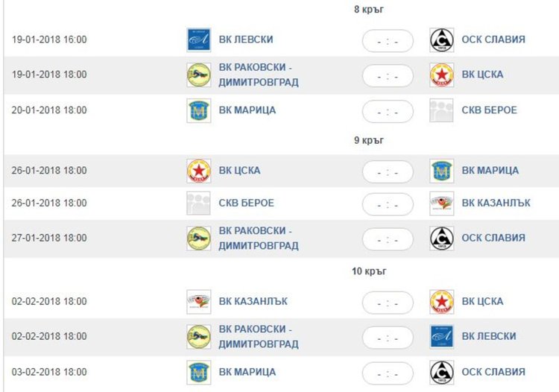Click the score box for Левски vs Славия
The height and width of the screenshot is (392, 559).
388,41
